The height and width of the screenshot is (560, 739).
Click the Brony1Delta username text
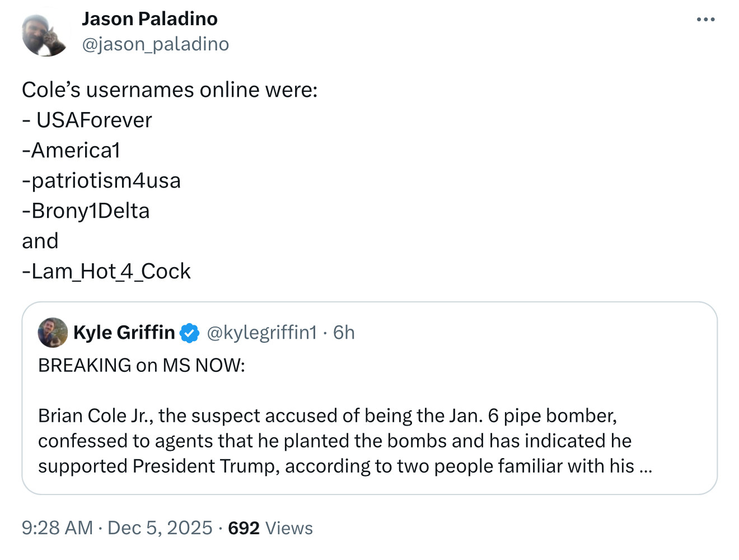pyautogui.click(x=90, y=211)
